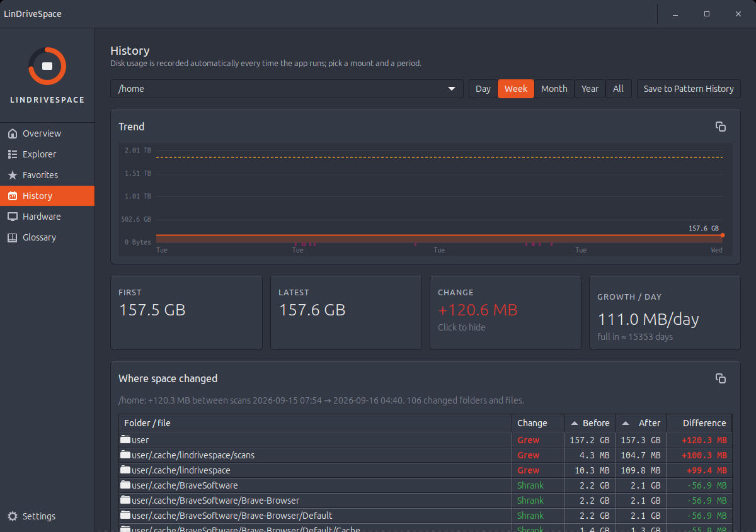Image resolution: width=756 pixels, height=532 pixels.
Task: Click the 111.0 MB/day growth value
Action: click(x=648, y=319)
